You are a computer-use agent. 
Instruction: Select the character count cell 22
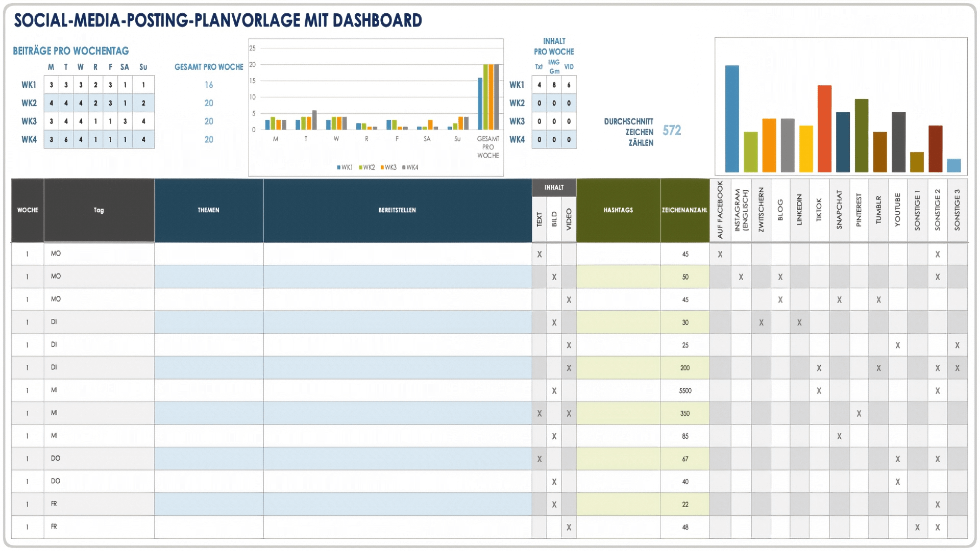[685, 505]
